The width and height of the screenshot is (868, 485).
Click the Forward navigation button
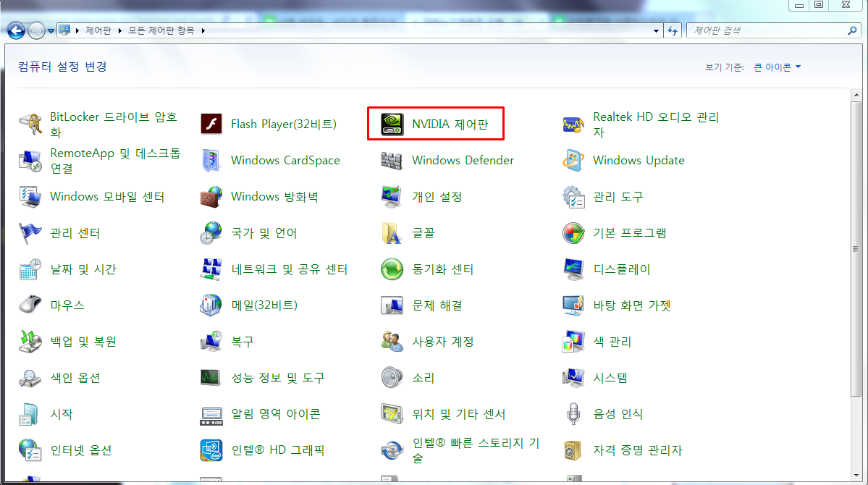(x=36, y=30)
